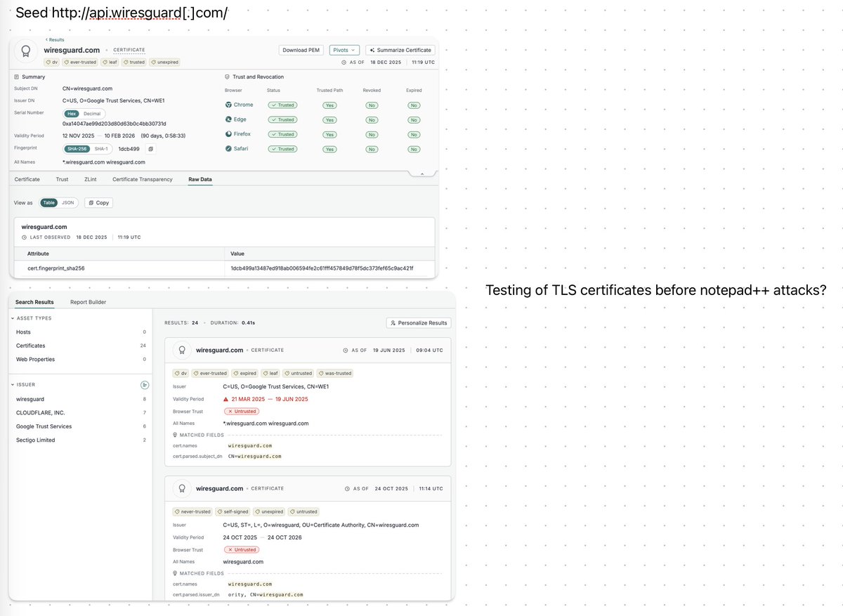Go back via the Results link
The image size is (843, 616).
coord(54,40)
